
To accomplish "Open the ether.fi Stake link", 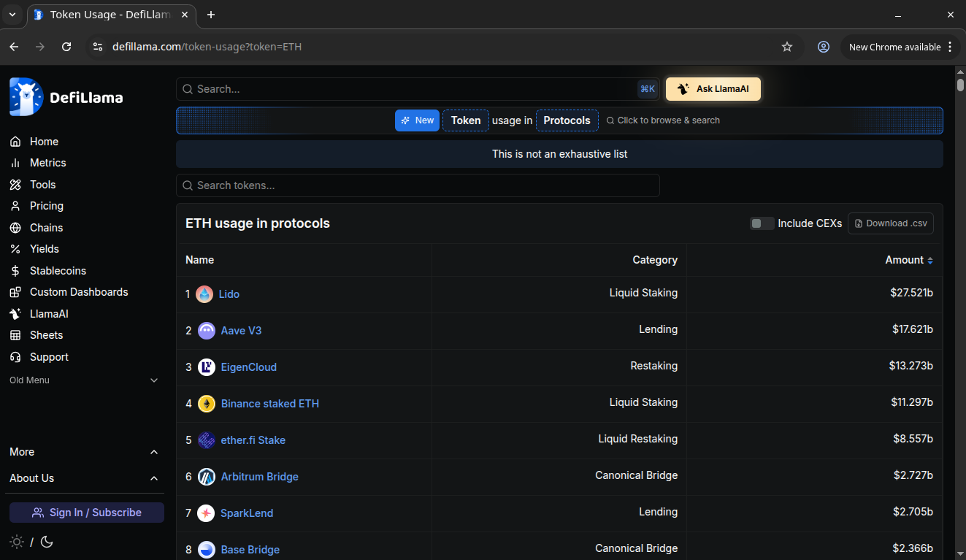I will pyautogui.click(x=253, y=440).
